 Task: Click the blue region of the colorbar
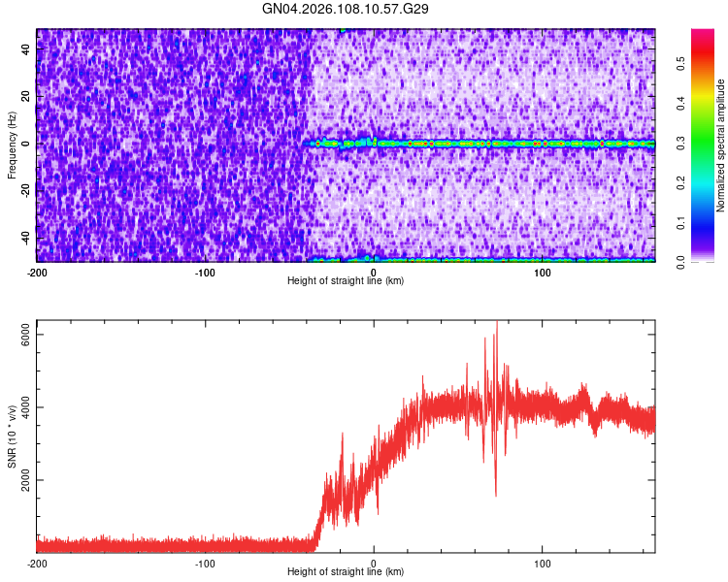tap(703, 225)
